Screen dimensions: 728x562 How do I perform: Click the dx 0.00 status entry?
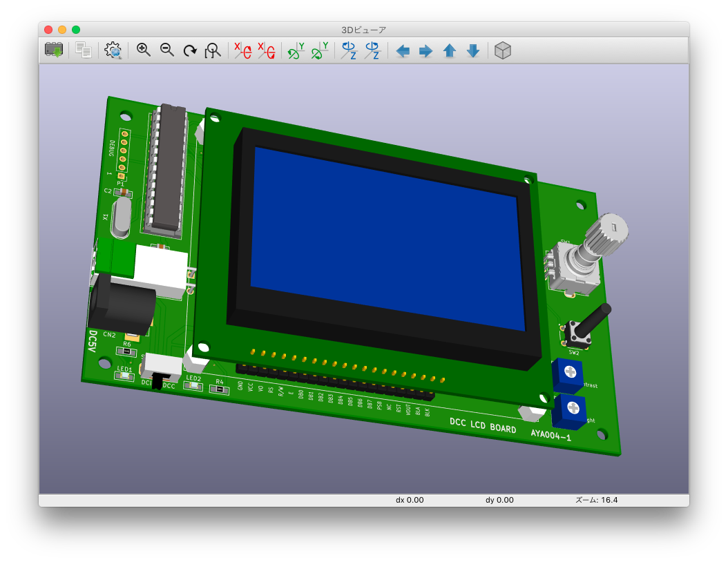[410, 500]
